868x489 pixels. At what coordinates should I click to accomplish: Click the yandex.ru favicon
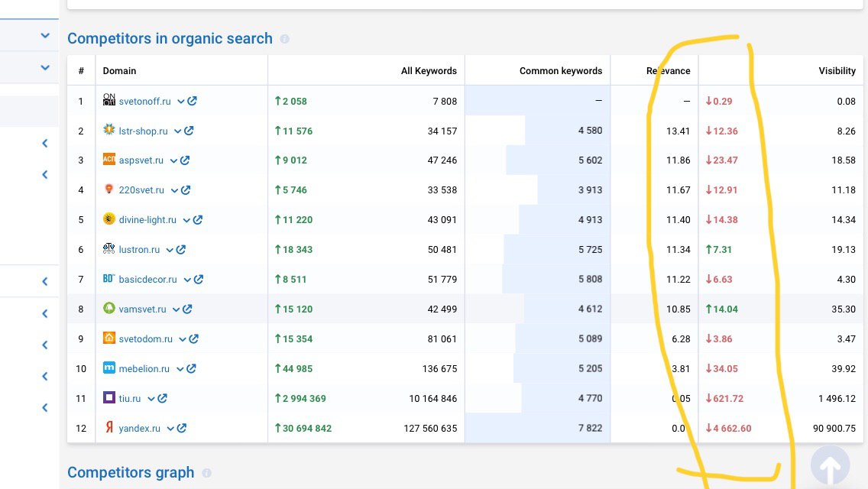109,427
